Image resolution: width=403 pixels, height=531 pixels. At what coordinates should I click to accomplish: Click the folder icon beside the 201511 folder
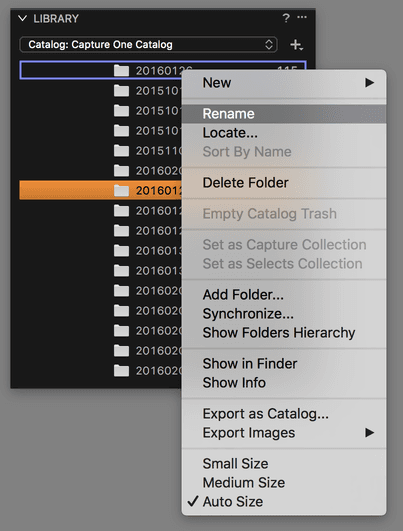coord(121,151)
